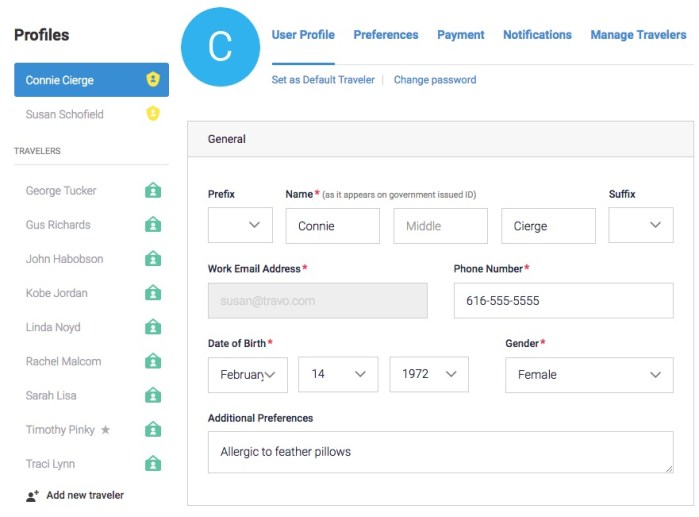Click the green traveler icon beside Sarah Lisa
Image resolution: width=699 pixels, height=517 pixels.
[x=153, y=395]
